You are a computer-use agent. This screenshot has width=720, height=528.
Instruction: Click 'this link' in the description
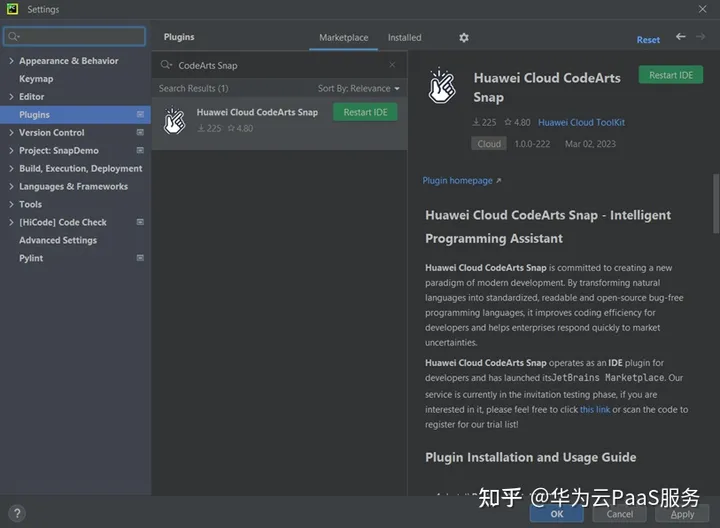595,409
